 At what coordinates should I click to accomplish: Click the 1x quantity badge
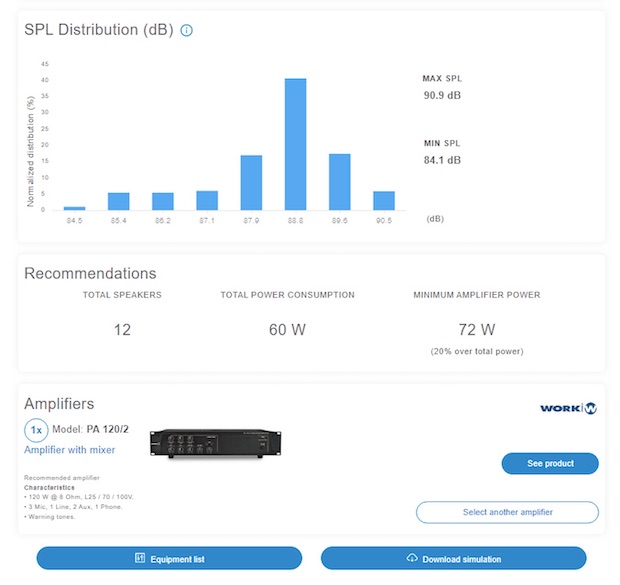click(37, 430)
